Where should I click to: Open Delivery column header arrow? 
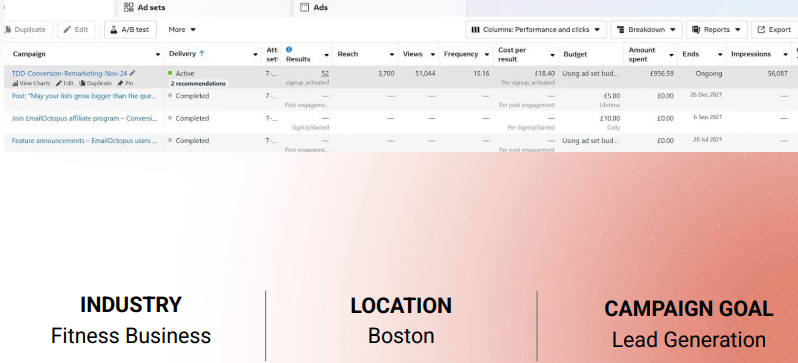coord(255,54)
